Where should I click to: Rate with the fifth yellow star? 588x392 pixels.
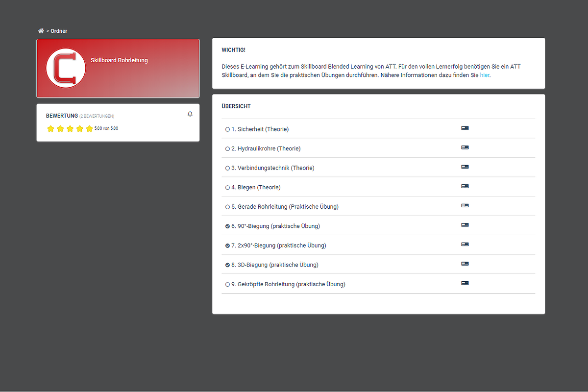click(x=89, y=129)
